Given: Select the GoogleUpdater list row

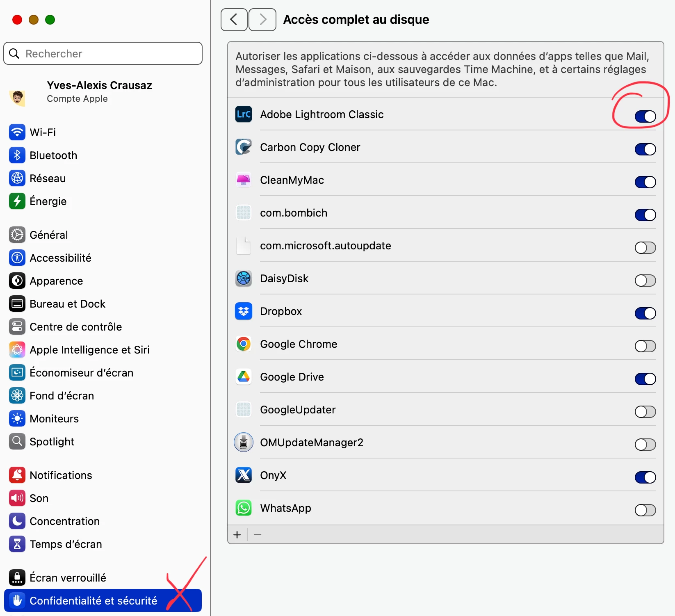Looking at the screenshot, I should [446, 410].
